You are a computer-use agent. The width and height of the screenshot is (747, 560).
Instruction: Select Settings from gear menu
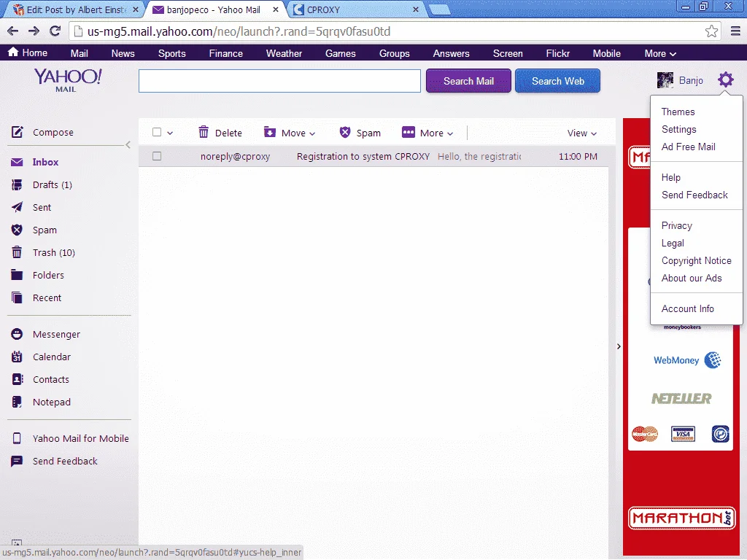[x=679, y=130]
